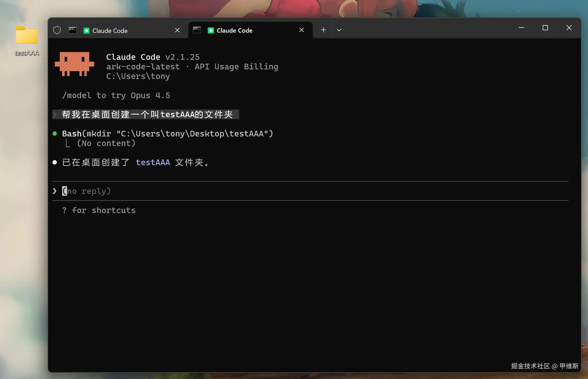Click green status dot beside Bash command
Viewport: 588px width, 379px height.
(55, 134)
